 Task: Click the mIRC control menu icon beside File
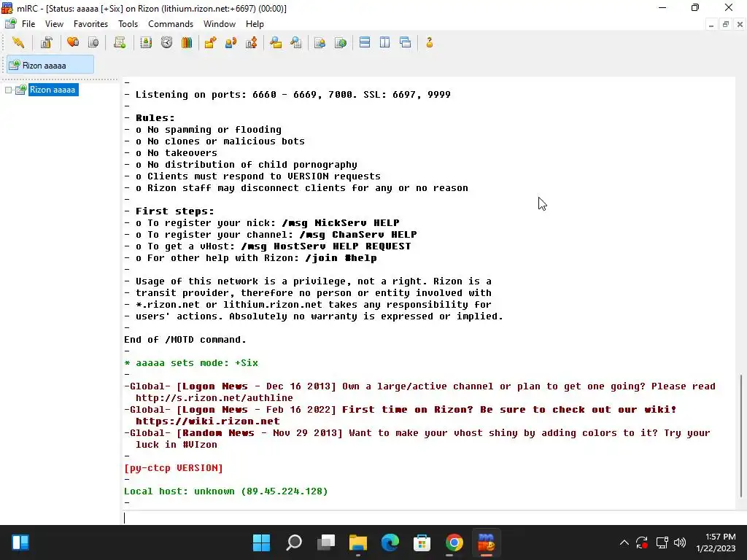point(10,24)
